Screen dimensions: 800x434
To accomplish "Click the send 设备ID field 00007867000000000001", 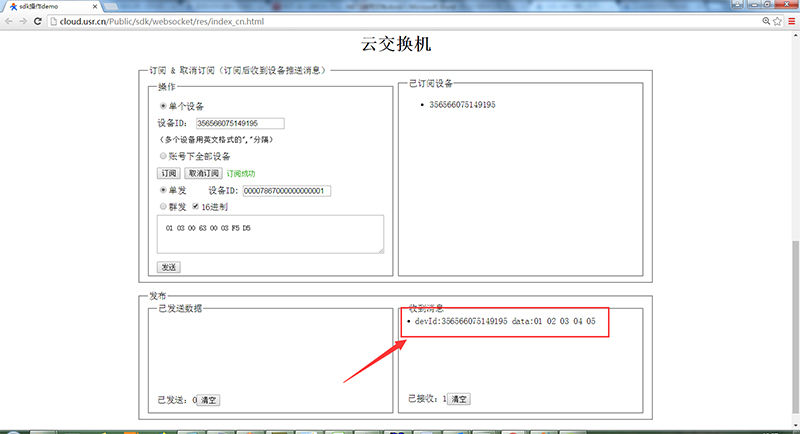I will pos(287,191).
